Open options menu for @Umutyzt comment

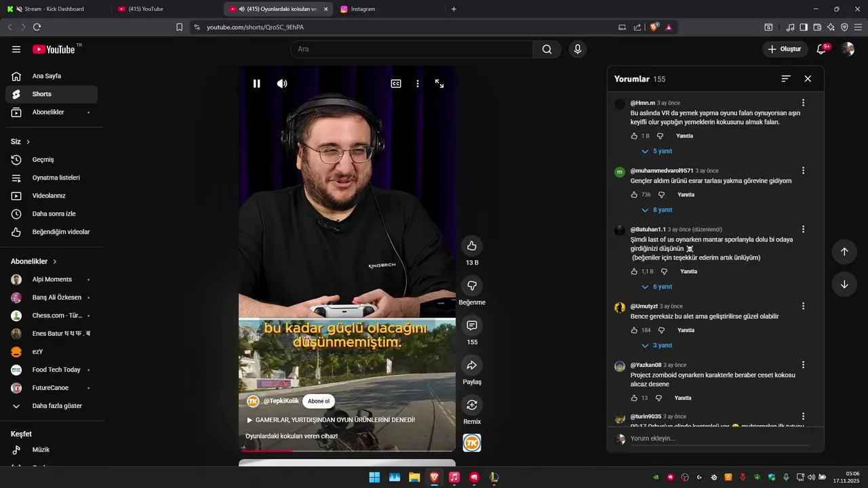coord(803,306)
